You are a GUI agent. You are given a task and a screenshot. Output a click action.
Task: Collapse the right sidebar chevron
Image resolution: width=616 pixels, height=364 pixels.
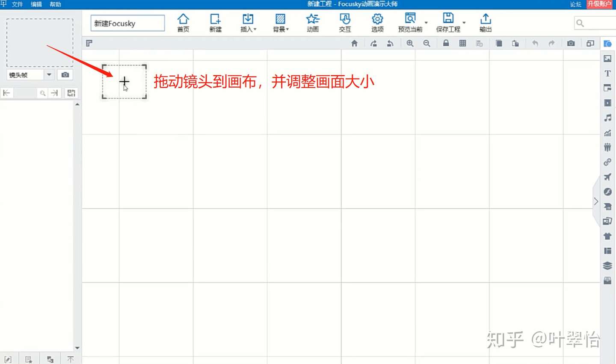tap(596, 201)
